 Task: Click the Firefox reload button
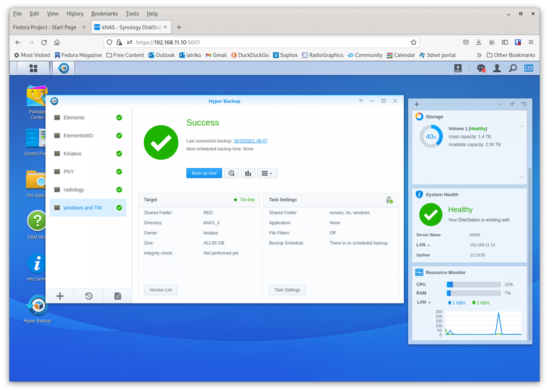pyautogui.click(x=44, y=42)
